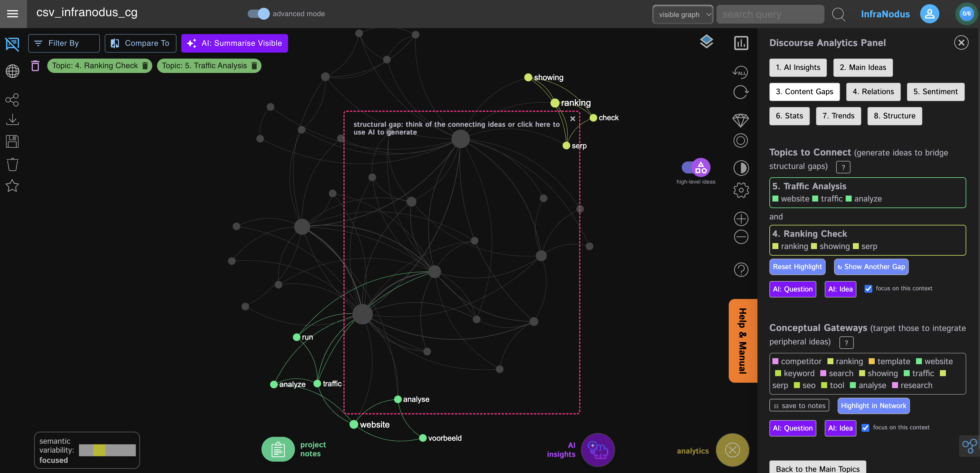
Task: Open the visible graph dropdown
Action: 683,14
